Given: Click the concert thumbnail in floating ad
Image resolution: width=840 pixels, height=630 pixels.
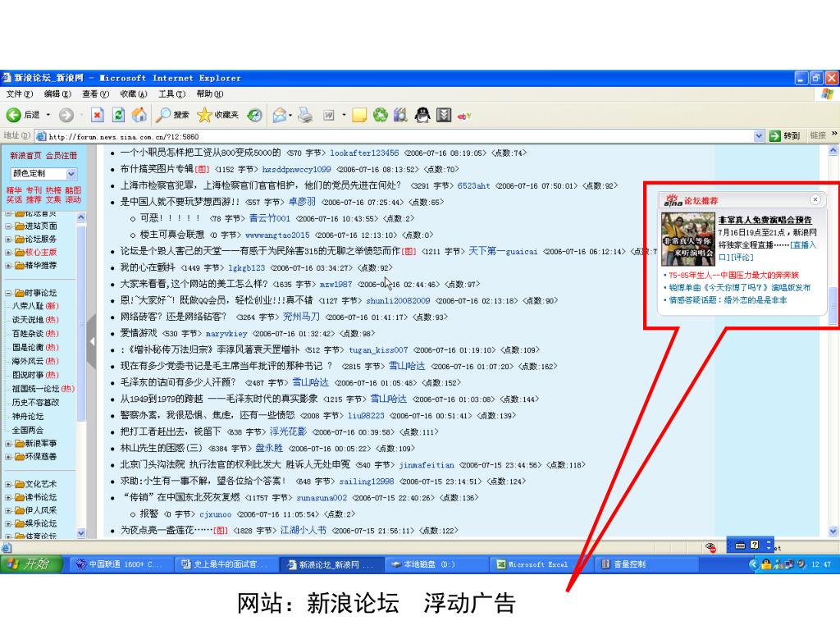Looking at the screenshot, I should pyautogui.click(x=688, y=240).
